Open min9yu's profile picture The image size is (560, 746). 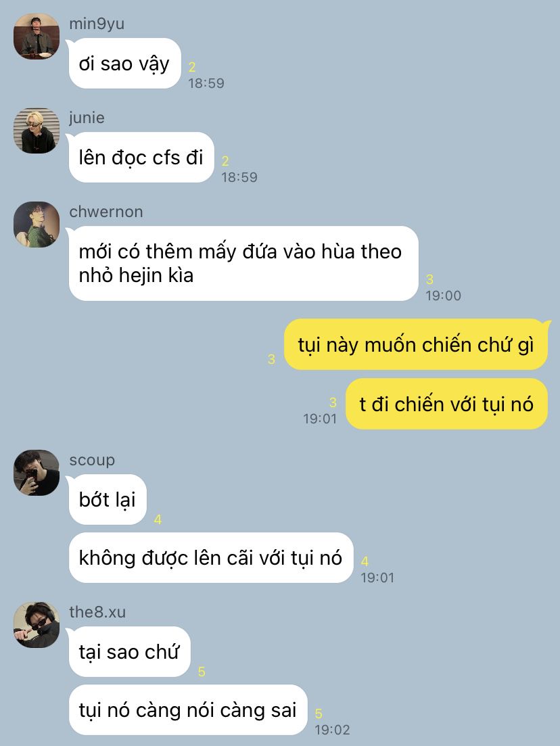pyautogui.click(x=37, y=37)
